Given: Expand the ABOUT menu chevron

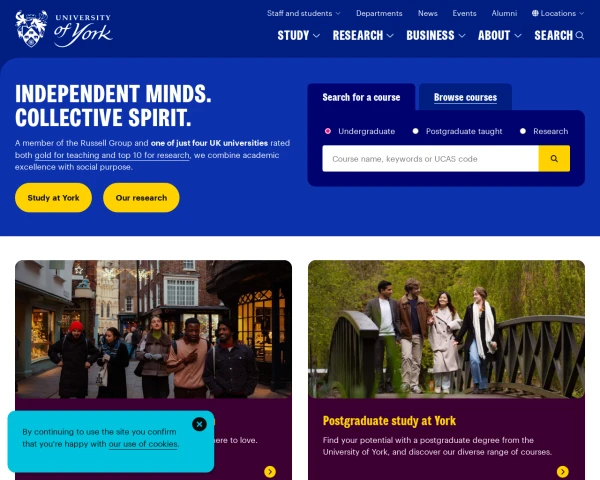Looking at the screenshot, I should pyautogui.click(x=518, y=36).
